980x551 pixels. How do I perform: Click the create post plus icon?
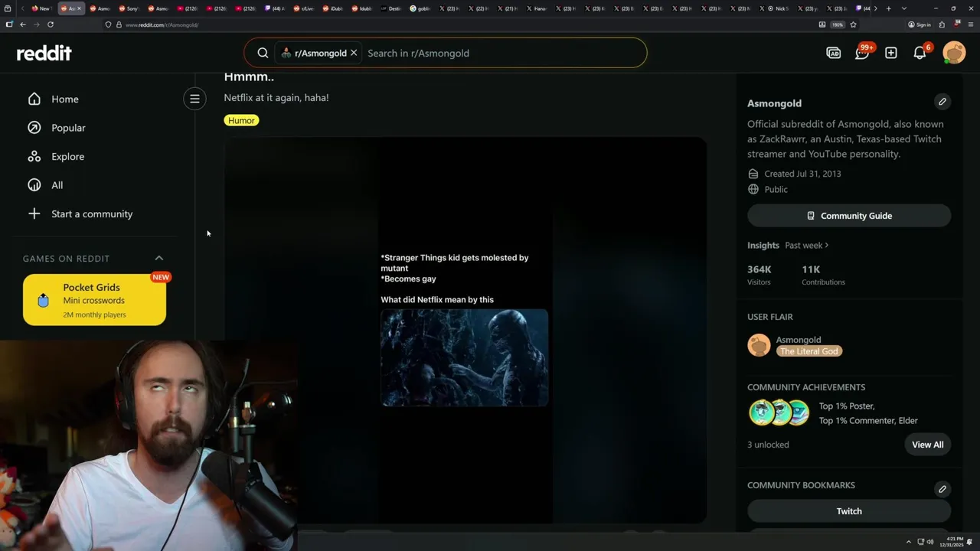coord(891,53)
